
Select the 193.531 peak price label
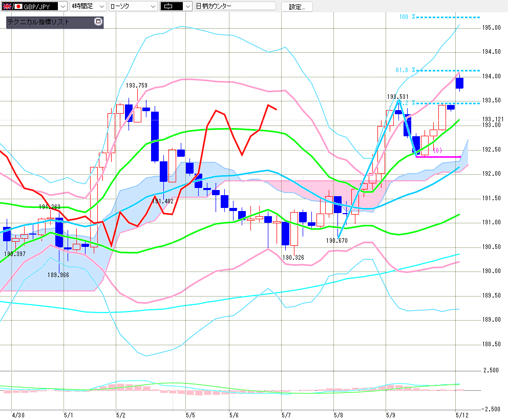click(397, 96)
